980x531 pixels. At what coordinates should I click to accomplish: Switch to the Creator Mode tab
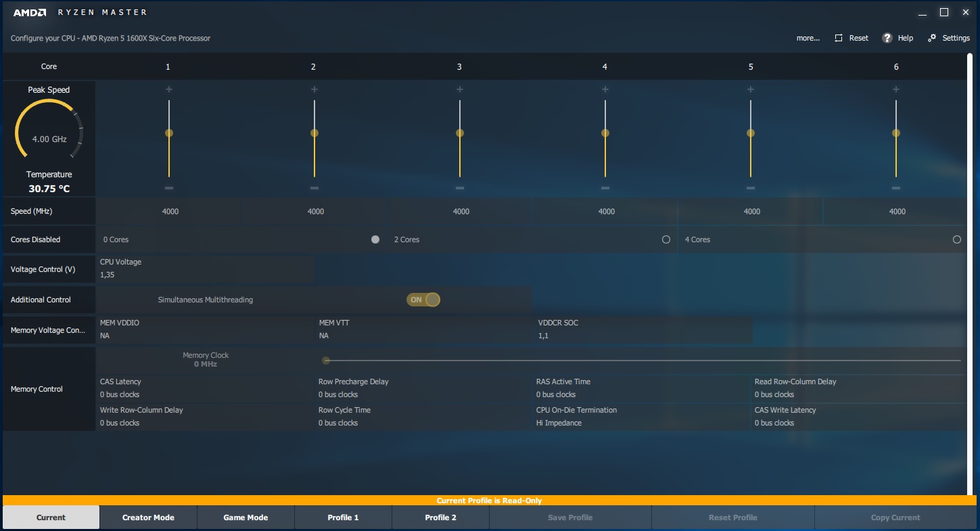(x=148, y=517)
